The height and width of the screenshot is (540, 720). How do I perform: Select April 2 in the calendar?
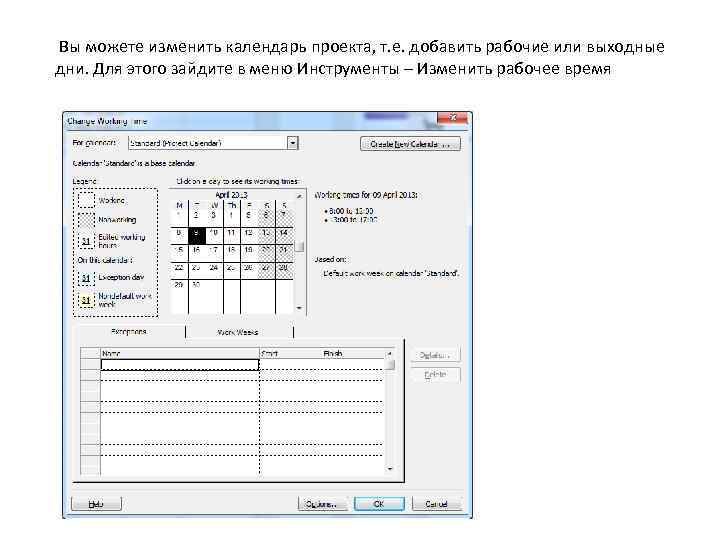point(197,218)
